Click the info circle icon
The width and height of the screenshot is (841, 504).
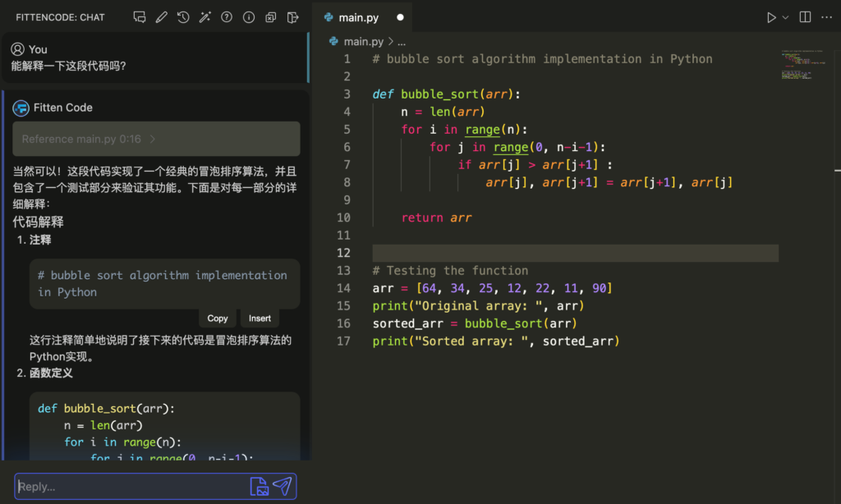click(x=249, y=17)
